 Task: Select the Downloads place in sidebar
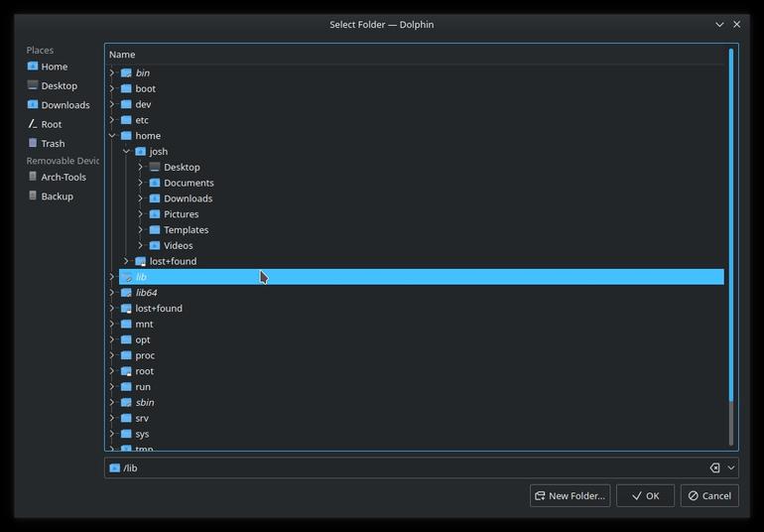click(x=59, y=105)
